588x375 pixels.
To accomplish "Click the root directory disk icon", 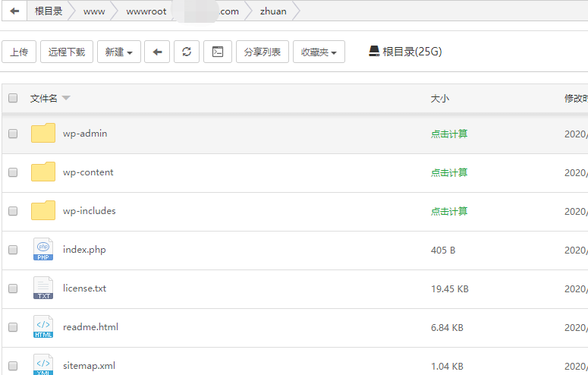I will (374, 52).
